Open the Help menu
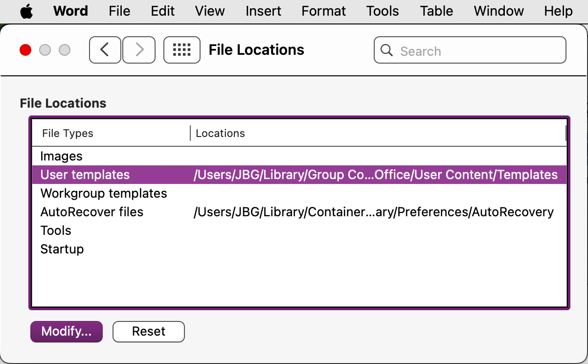This screenshot has height=364, width=588. click(x=558, y=11)
